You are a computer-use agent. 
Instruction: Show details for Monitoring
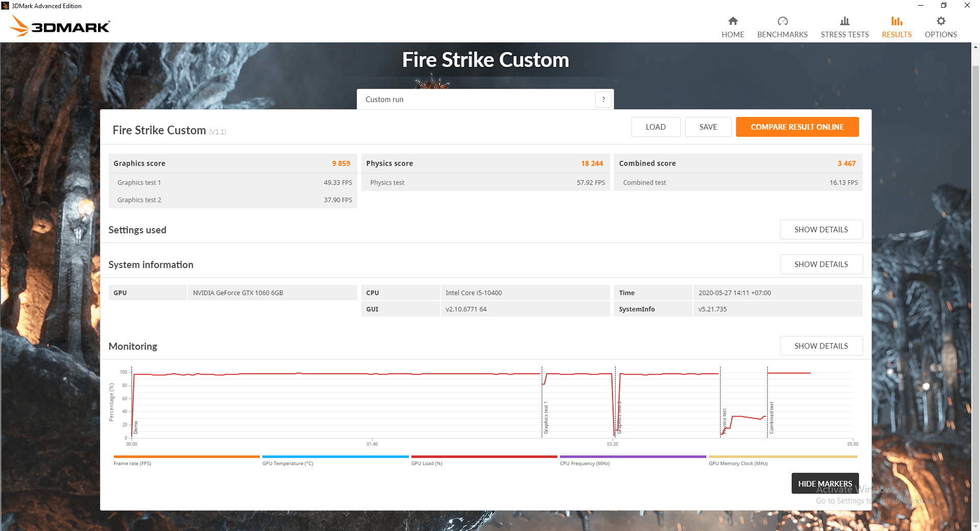(821, 346)
